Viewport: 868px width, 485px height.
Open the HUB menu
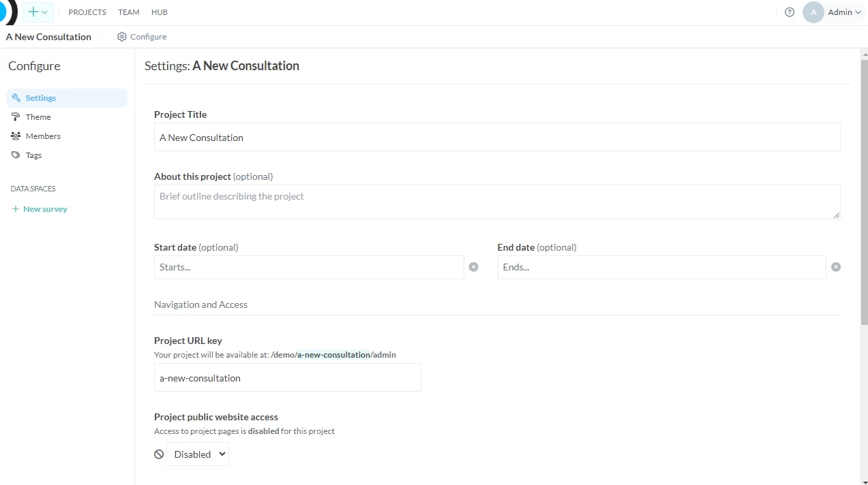160,12
